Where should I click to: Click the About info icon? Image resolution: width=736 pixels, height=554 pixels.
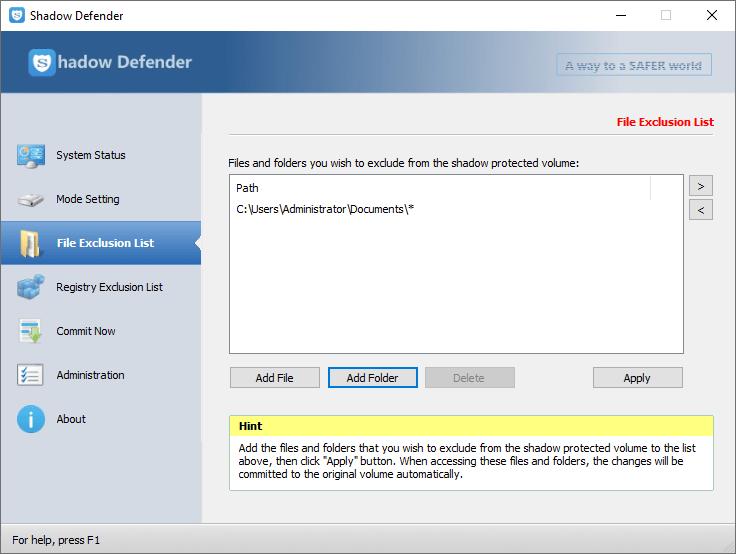pyautogui.click(x=31, y=419)
